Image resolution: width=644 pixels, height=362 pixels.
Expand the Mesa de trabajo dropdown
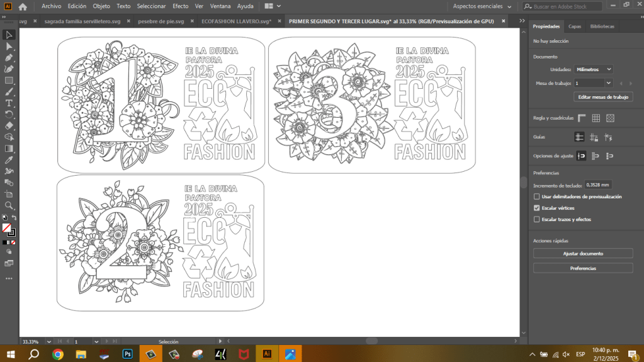(608, 83)
